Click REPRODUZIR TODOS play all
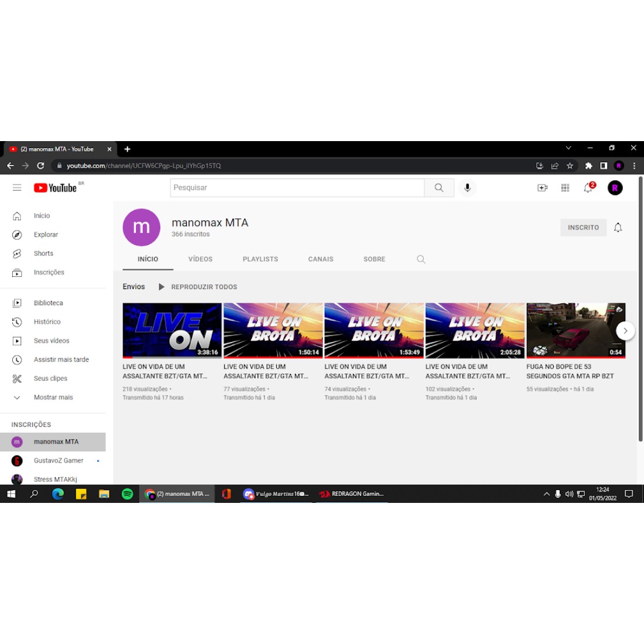Viewport: 644px width, 644px height. tap(197, 287)
